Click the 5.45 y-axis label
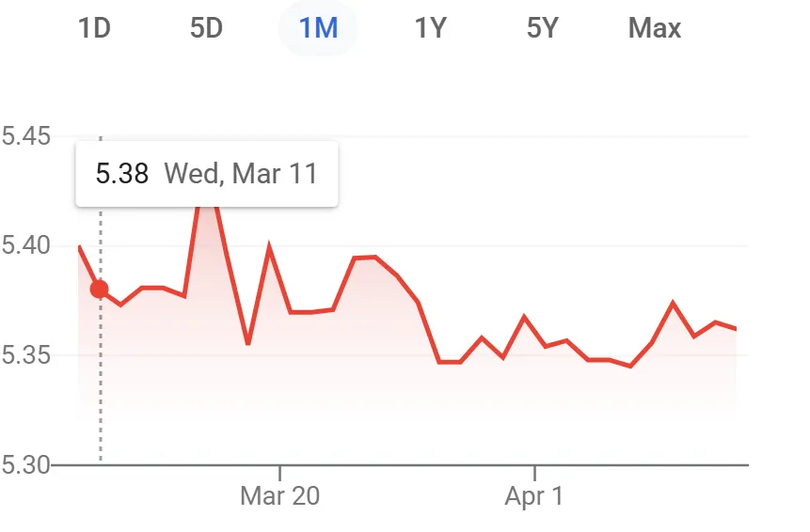 coord(25,137)
